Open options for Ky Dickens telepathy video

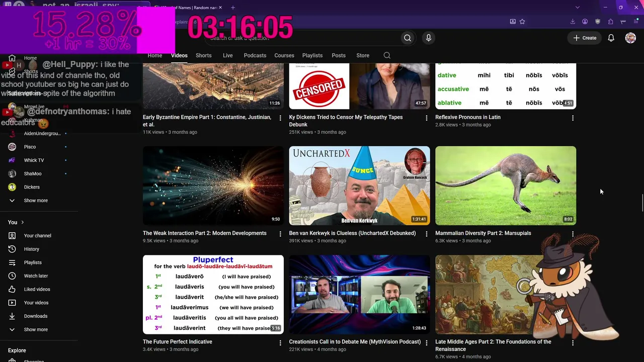[427, 118]
